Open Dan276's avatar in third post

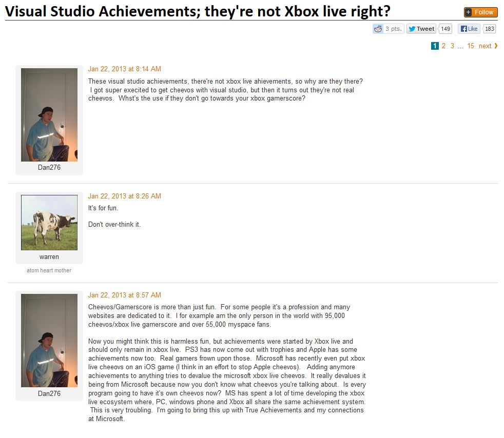tap(49, 341)
